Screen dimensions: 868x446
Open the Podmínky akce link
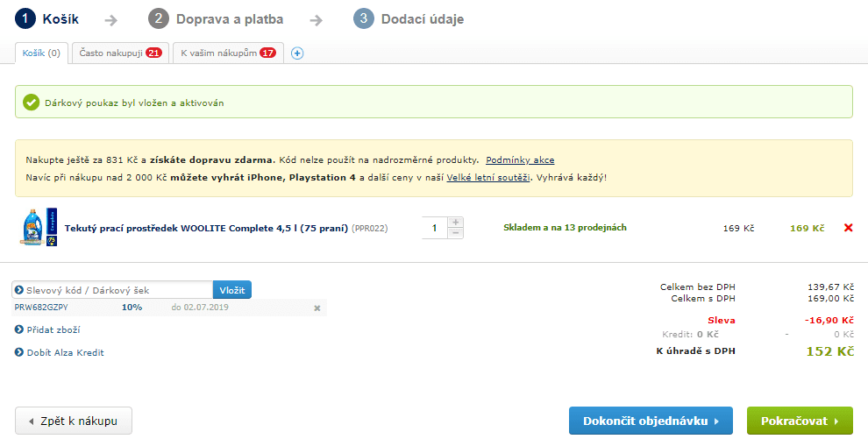point(520,160)
